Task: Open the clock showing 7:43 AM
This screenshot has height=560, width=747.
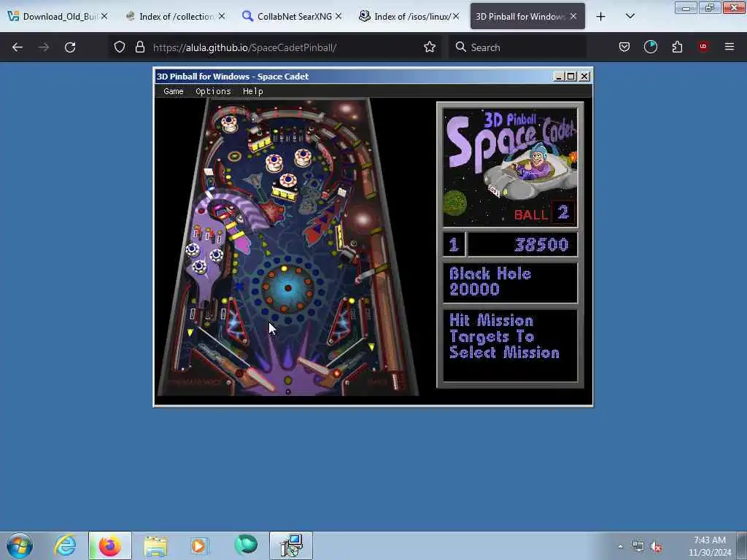Action: (x=709, y=545)
